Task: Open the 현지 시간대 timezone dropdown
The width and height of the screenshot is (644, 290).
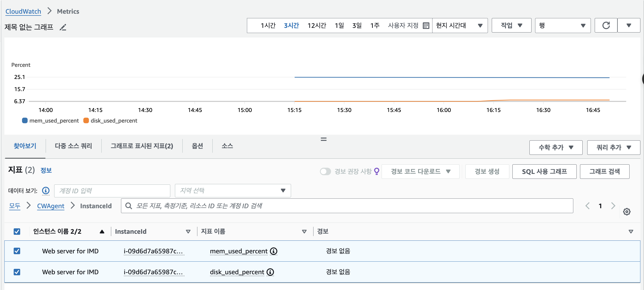Action: (x=460, y=26)
